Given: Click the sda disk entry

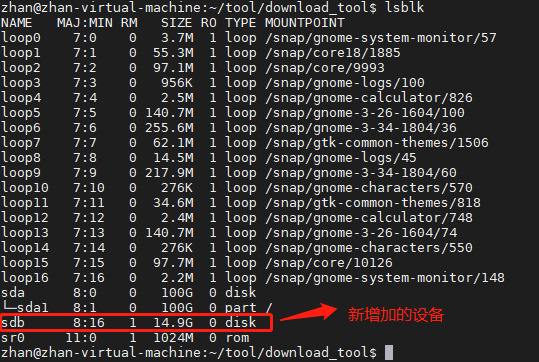Looking at the screenshot, I should click(13, 293).
